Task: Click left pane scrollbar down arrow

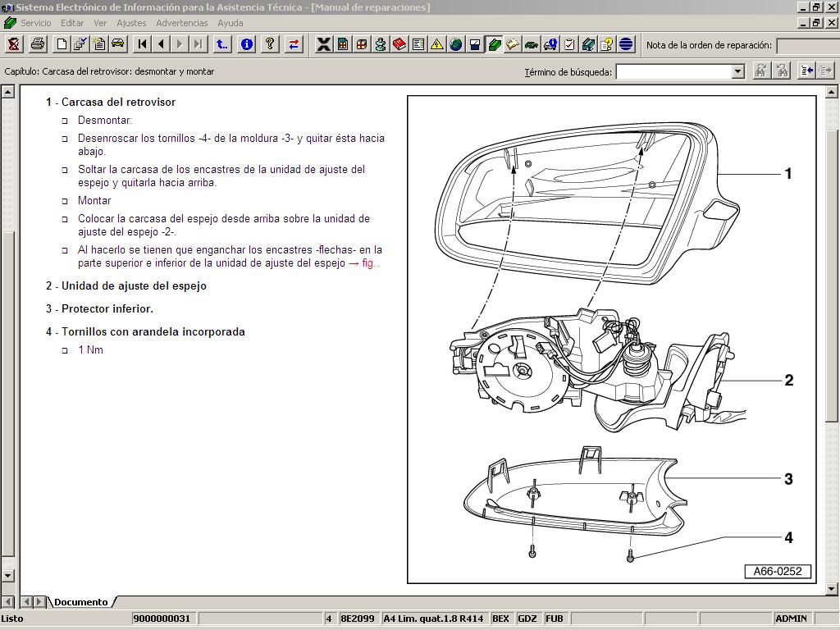Action: coord(7,576)
